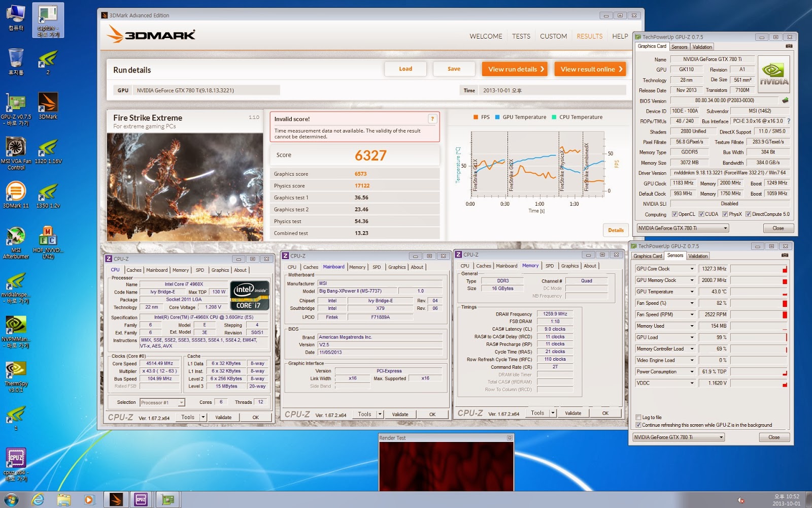Open the 1320 1.16V desktop shortcut
Image resolution: width=812 pixels, height=508 pixels.
pyautogui.click(x=48, y=150)
